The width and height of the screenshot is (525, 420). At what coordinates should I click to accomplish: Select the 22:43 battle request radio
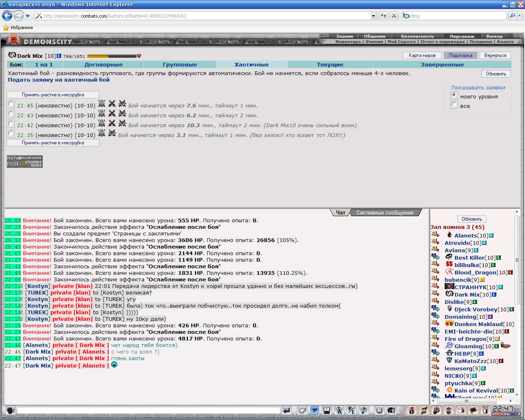tap(11, 114)
